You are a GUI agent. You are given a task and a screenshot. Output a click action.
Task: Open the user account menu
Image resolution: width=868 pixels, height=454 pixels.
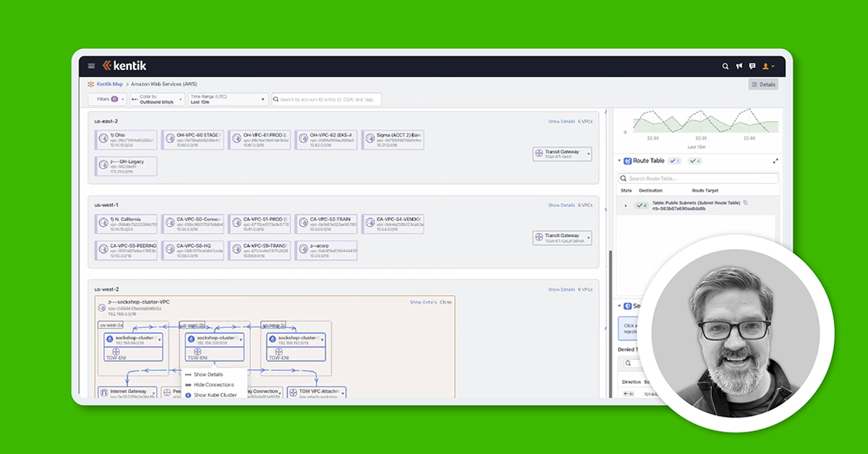(x=768, y=66)
